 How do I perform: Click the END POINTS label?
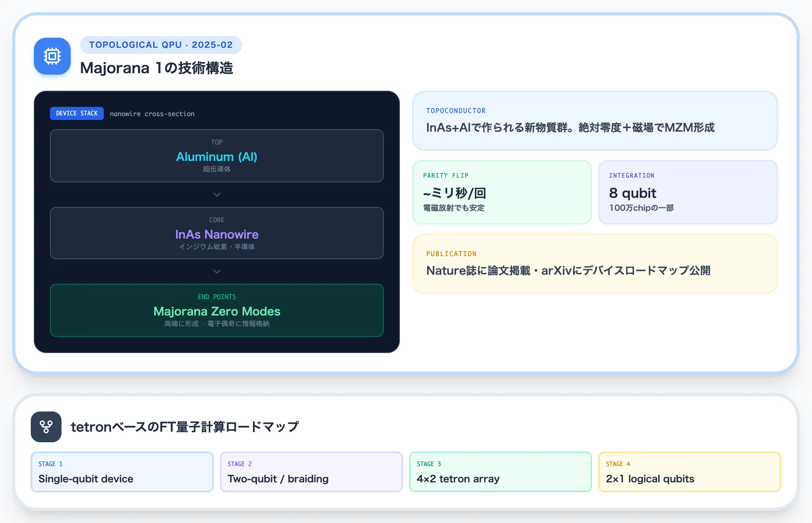tap(217, 297)
